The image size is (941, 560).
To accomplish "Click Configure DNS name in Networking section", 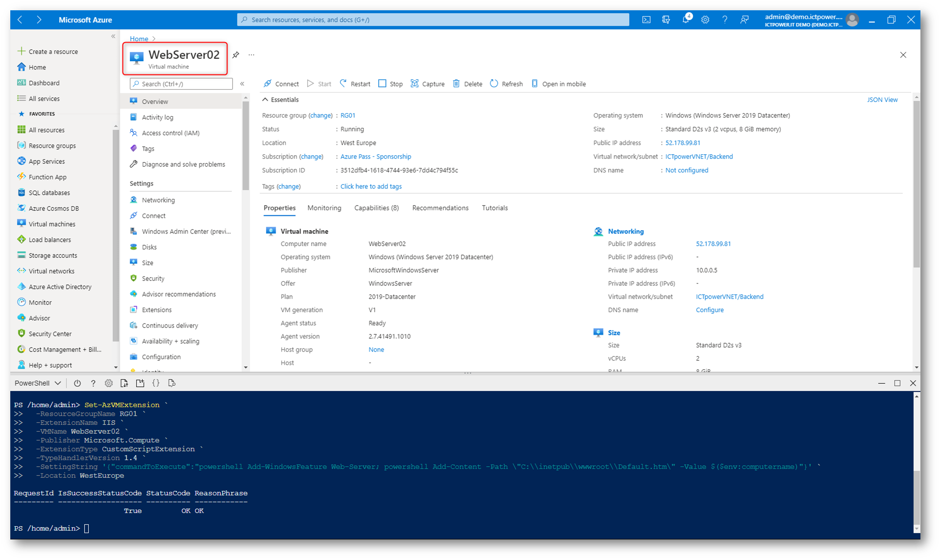I will click(x=710, y=310).
